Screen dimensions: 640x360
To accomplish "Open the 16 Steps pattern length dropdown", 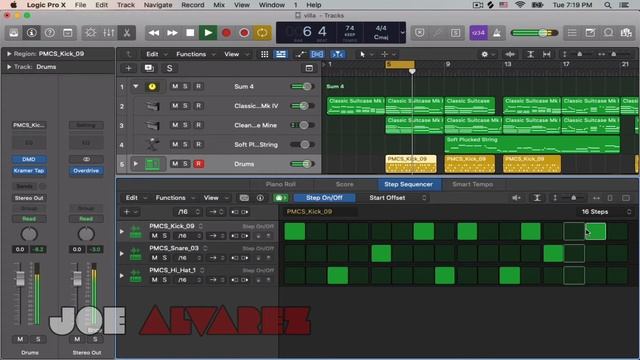I will pyautogui.click(x=606, y=212).
